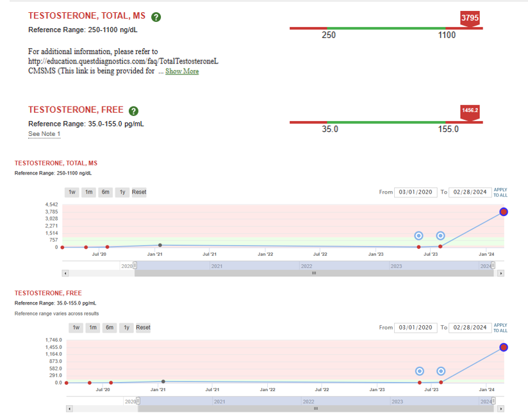528x420 pixels.
Task: Open See Note 1 link
Action: pyautogui.click(x=44, y=134)
